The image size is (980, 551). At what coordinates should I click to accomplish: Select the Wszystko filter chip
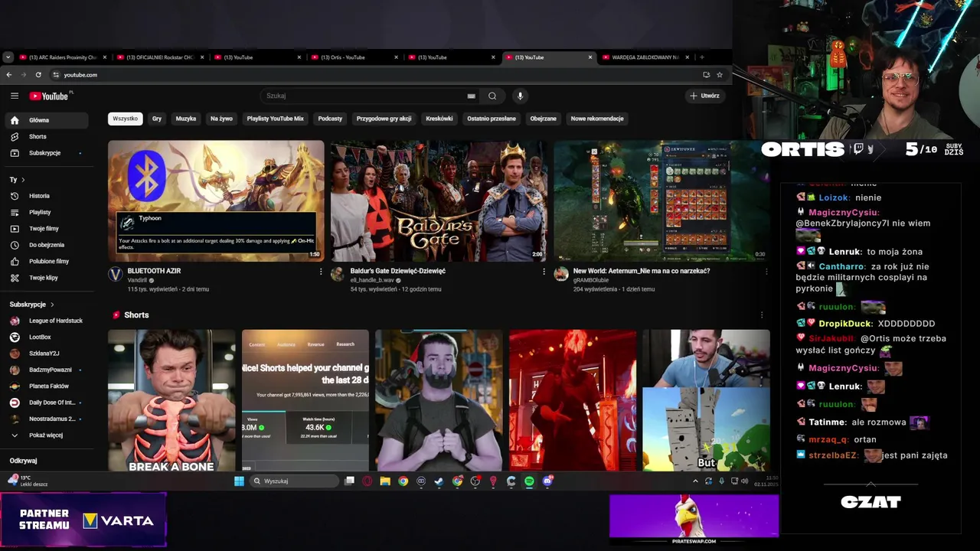[x=125, y=119]
